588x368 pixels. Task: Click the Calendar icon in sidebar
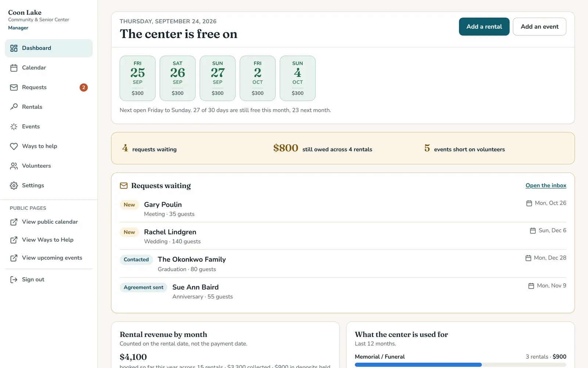[x=14, y=68]
